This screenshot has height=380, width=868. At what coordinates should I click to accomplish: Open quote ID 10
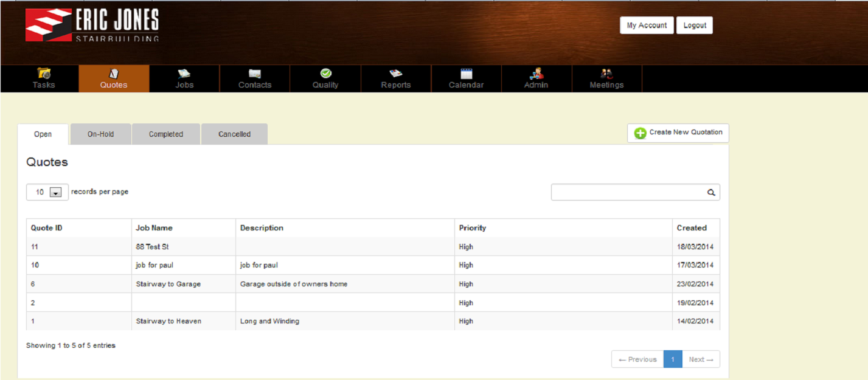point(35,265)
